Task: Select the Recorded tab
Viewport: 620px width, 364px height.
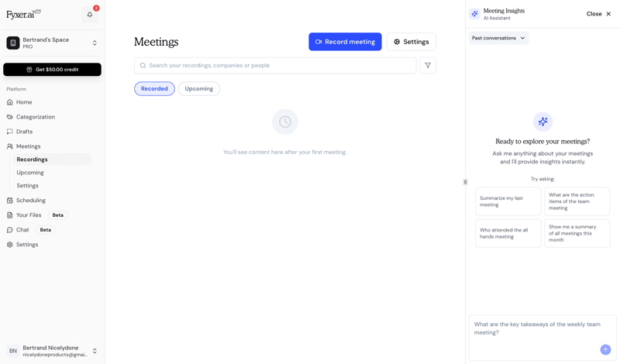Action: (x=154, y=88)
